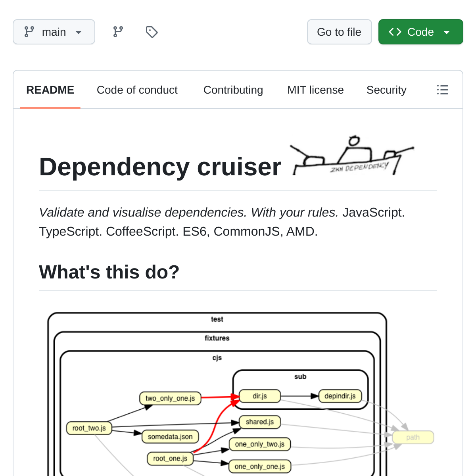476x476 pixels.
Task: Open the branches view icon
Action: (118, 32)
